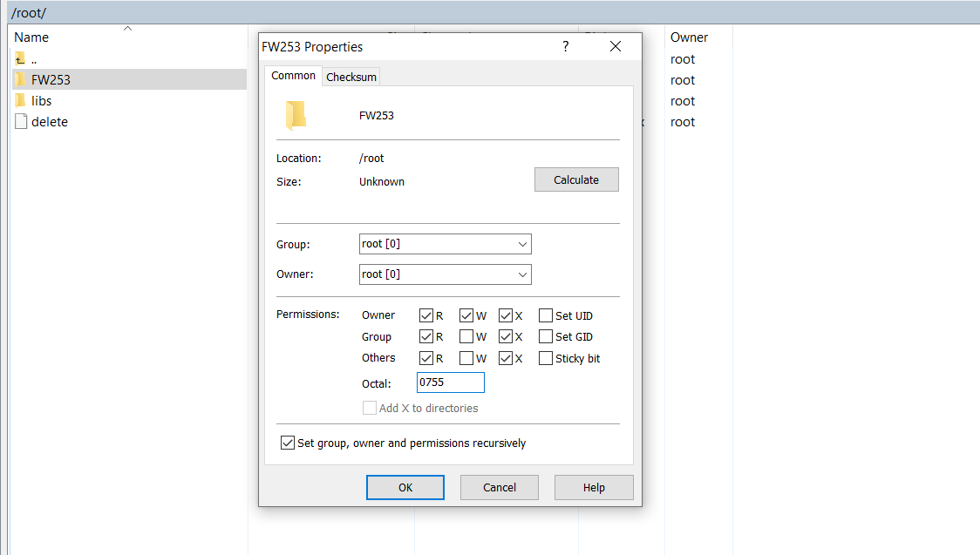Sort by the Name column header
980x555 pixels.
point(31,37)
